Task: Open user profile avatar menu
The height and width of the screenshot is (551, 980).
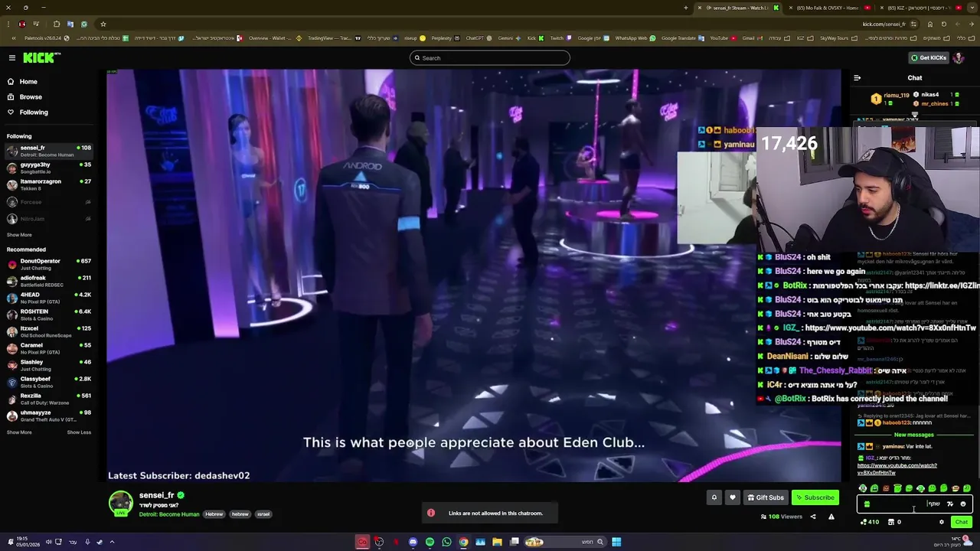Action: point(959,58)
